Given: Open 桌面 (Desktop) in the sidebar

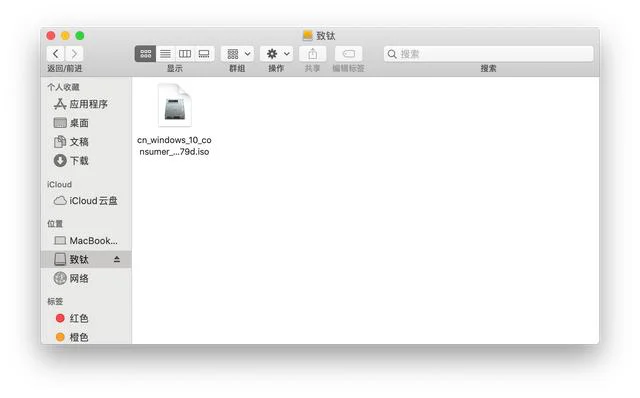Looking at the screenshot, I should (86, 123).
